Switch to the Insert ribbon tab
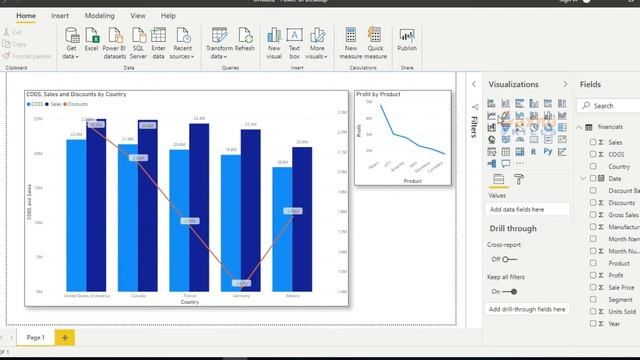The width and height of the screenshot is (640, 360). (x=60, y=16)
